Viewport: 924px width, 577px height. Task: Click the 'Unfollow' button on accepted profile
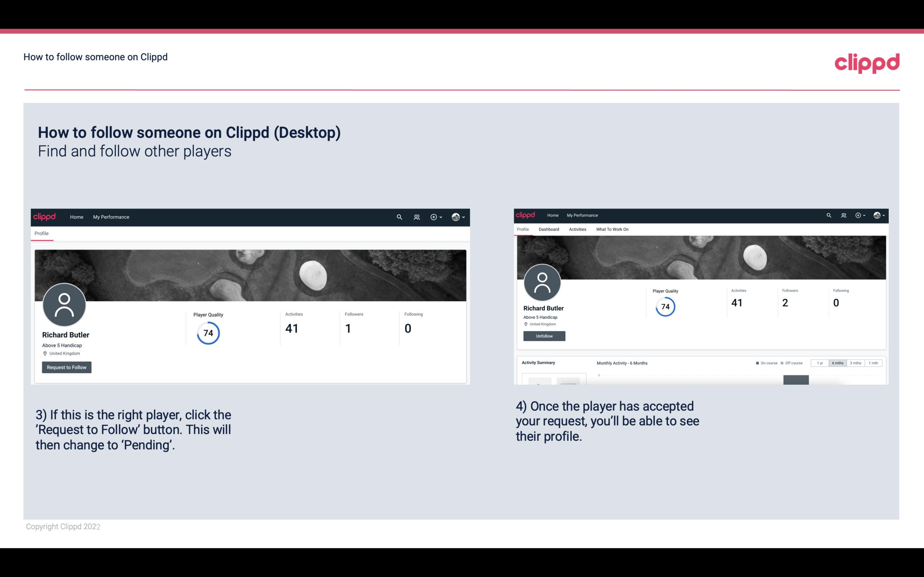(544, 336)
